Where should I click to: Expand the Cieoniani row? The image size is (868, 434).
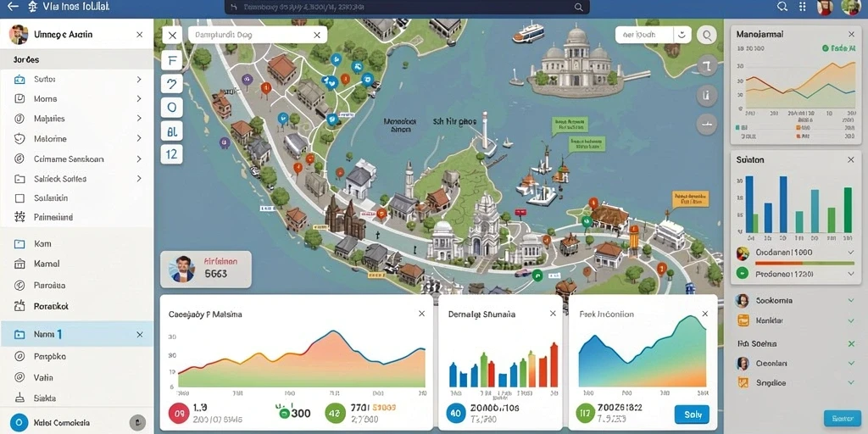pyautogui.click(x=851, y=364)
